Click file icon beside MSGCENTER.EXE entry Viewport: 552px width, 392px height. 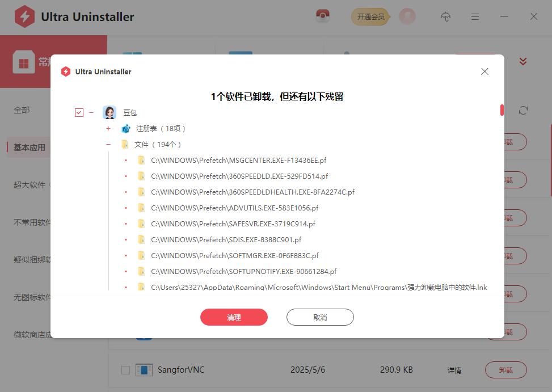pos(141,161)
